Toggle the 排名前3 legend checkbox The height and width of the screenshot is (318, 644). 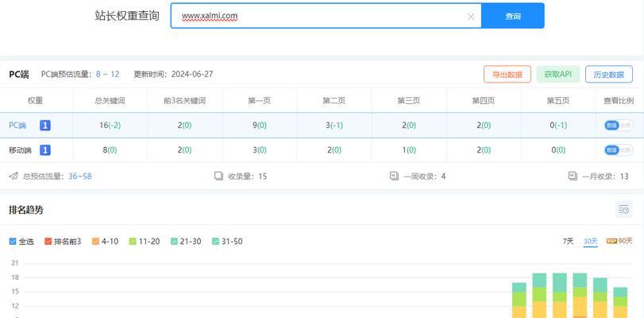coord(48,241)
